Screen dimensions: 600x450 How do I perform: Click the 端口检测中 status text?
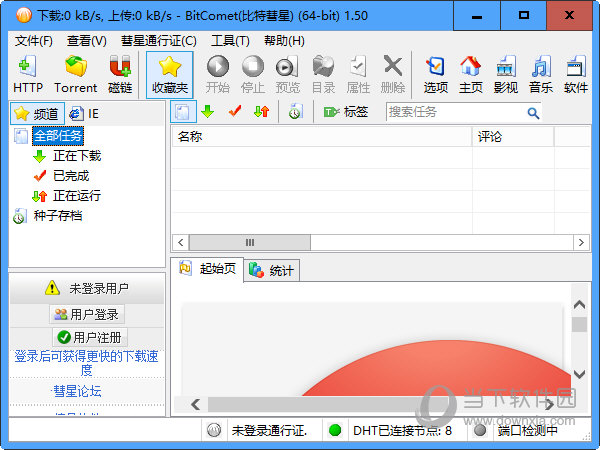(x=528, y=430)
